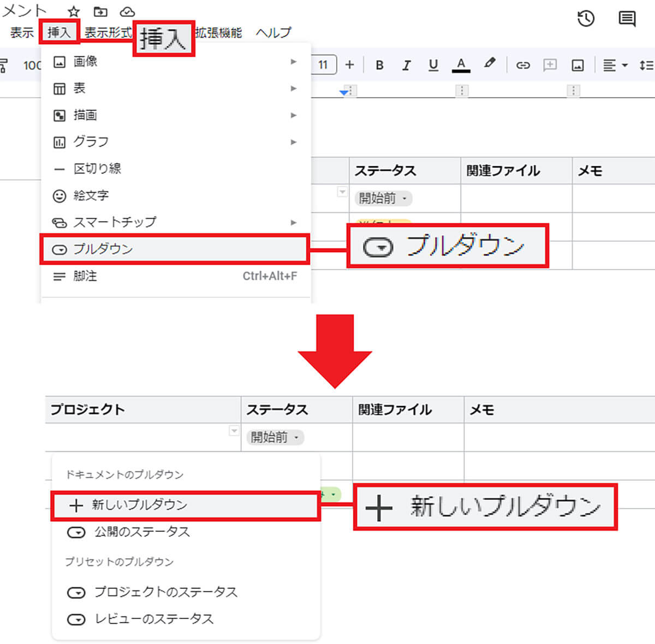The height and width of the screenshot is (644, 655).
Task: Select 描画 in the insert menu
Action: point(176,115)
